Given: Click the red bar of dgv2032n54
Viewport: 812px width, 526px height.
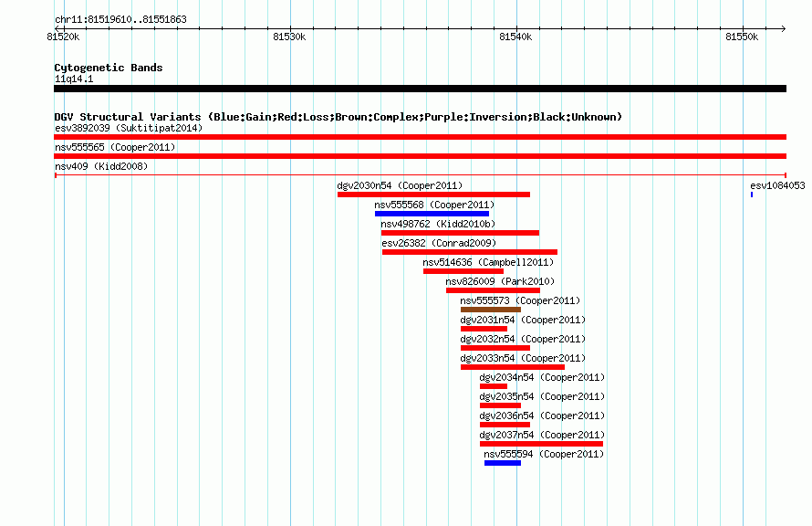Looking at the screenshot, I should click(495, 348).
